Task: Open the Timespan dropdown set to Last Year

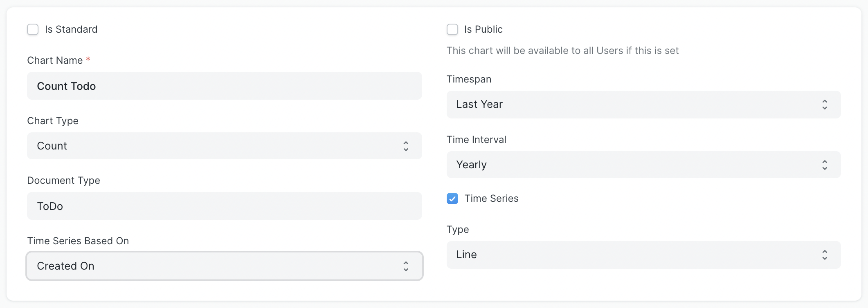Action: click(x=642, y=105)
